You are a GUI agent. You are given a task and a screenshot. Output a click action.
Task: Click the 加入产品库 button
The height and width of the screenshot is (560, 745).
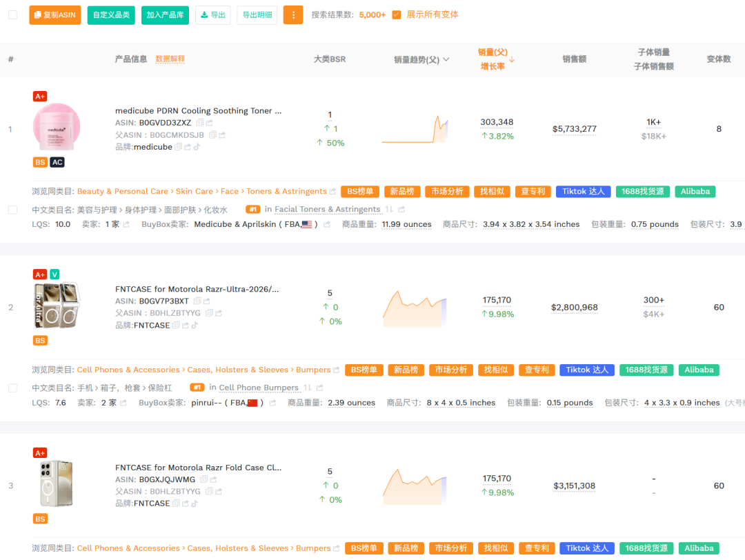[x=165, y=14]
